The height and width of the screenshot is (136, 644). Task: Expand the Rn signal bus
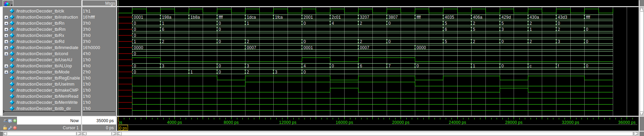(6, 23)
